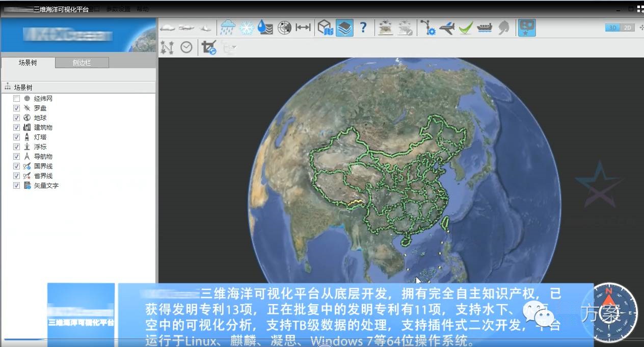Click the greyed icon right of the crop tool
644x347 pixels.
pyautogui.click(x=229, y=47)
